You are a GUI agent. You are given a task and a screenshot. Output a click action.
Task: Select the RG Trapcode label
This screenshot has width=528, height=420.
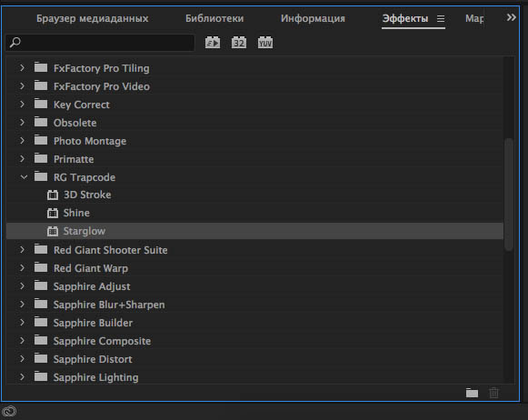click(x=85, y=177)
